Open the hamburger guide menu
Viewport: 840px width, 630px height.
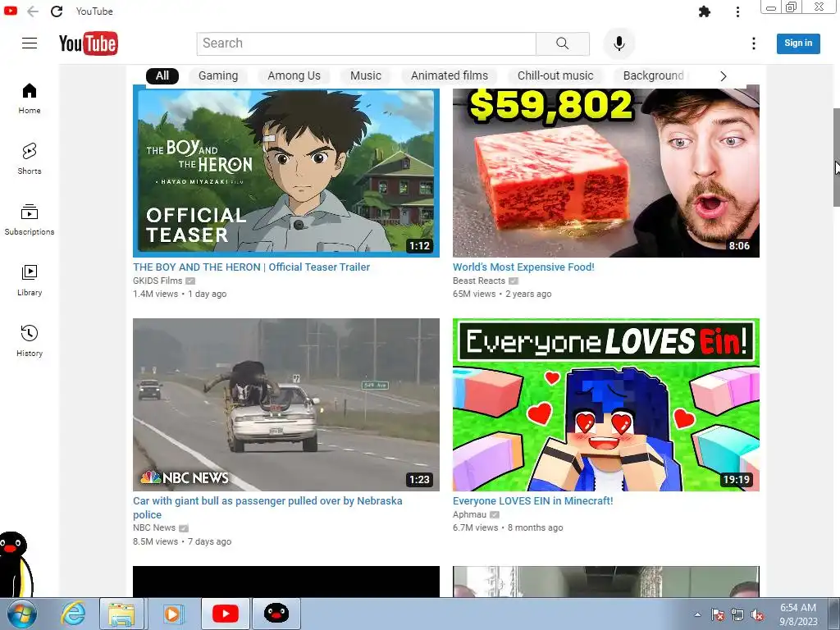pyautogui.click(x=30, y=43)
